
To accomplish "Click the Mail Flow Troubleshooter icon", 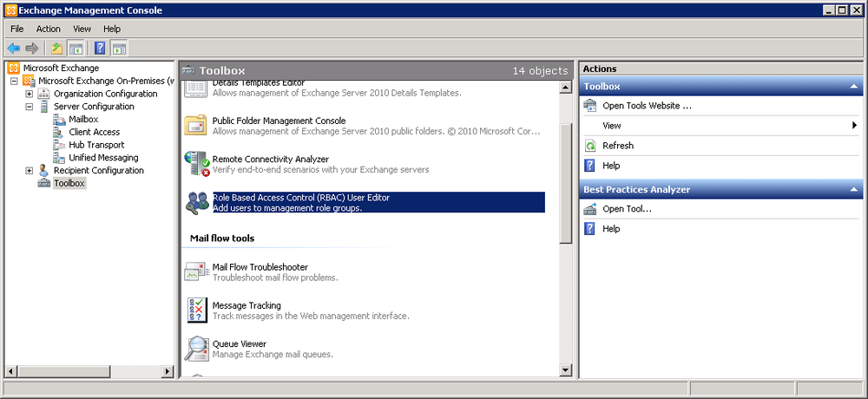I will click(196, 272).
